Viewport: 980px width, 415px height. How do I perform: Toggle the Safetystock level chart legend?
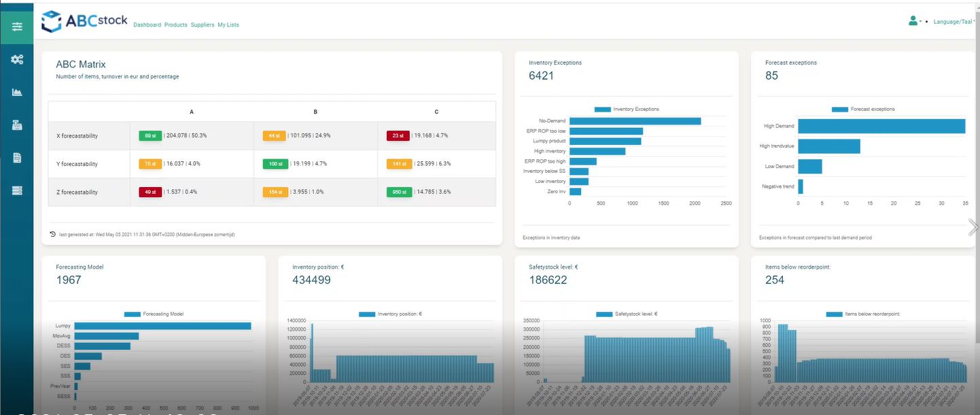626,314
